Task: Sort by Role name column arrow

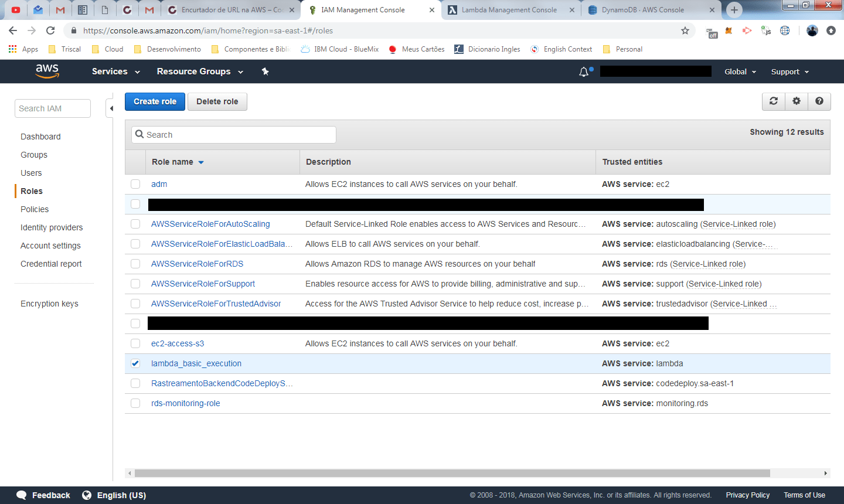Action: (201, 162)
